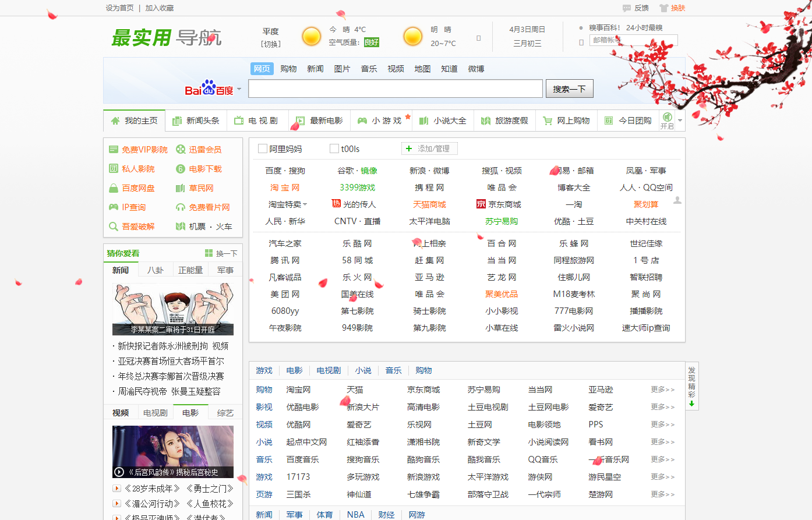812x520 pixels.
Task: Tick the t00ls checkbox
Action: (334, 148)
